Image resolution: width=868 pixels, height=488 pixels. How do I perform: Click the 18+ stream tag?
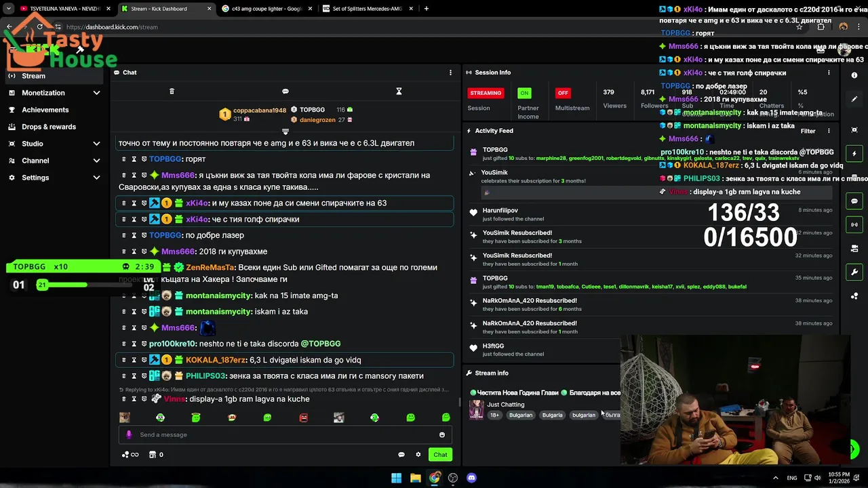(494, 415)
